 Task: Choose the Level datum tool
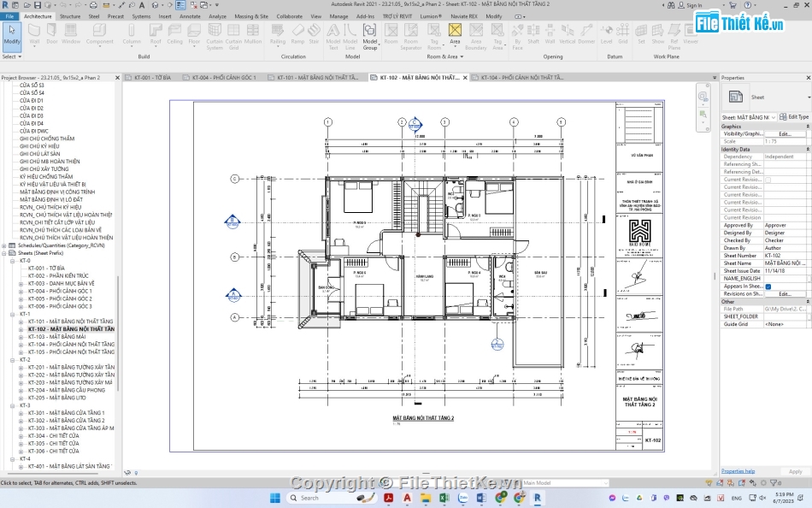pos(606,35)
